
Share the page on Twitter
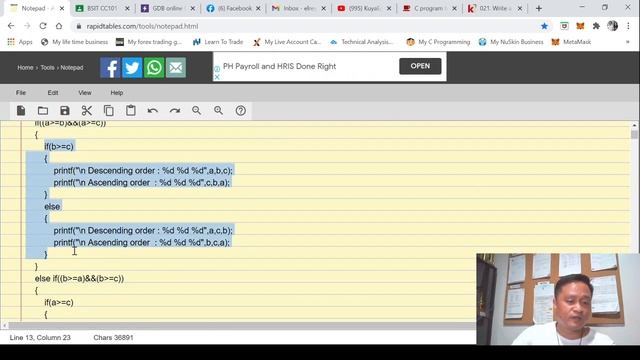[x=132, y=67]
